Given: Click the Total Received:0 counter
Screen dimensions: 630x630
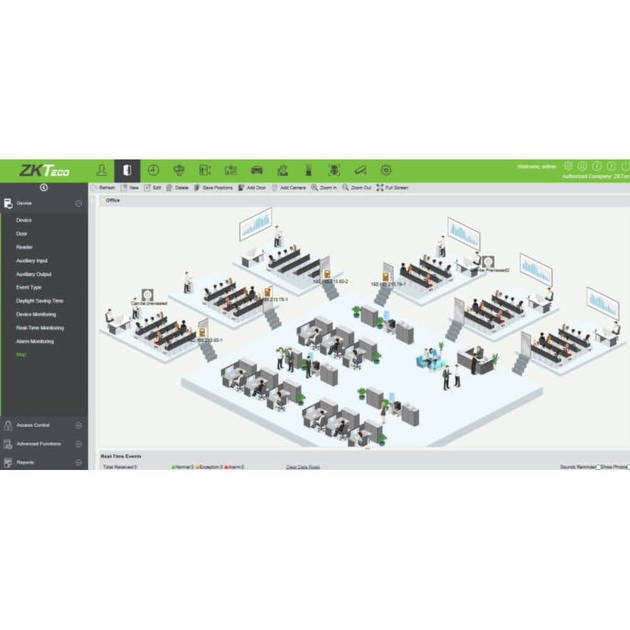Looking at the screenshot, I should 120,467.
